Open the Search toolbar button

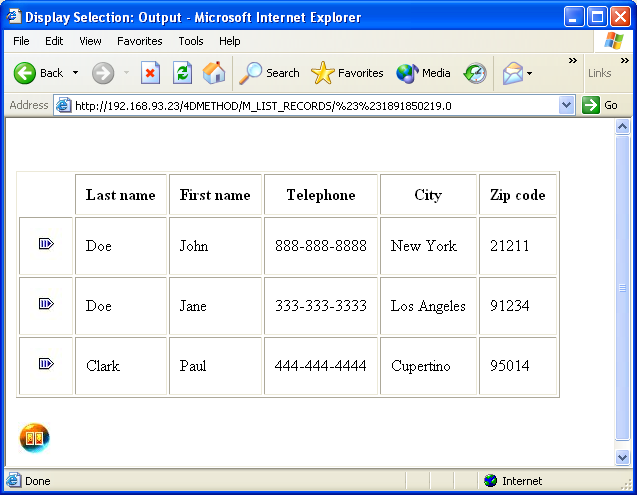pyautogui.click(x=269, y=73)
